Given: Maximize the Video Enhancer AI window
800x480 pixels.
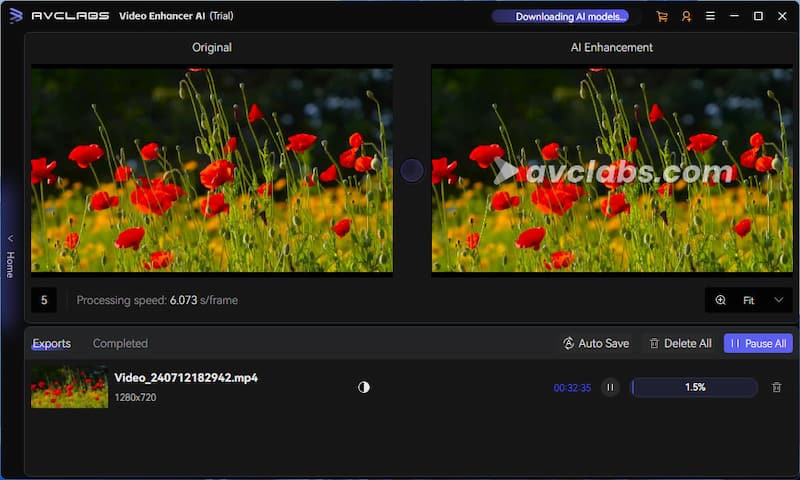Looking at the screenshot, I should tap(758, 16).
